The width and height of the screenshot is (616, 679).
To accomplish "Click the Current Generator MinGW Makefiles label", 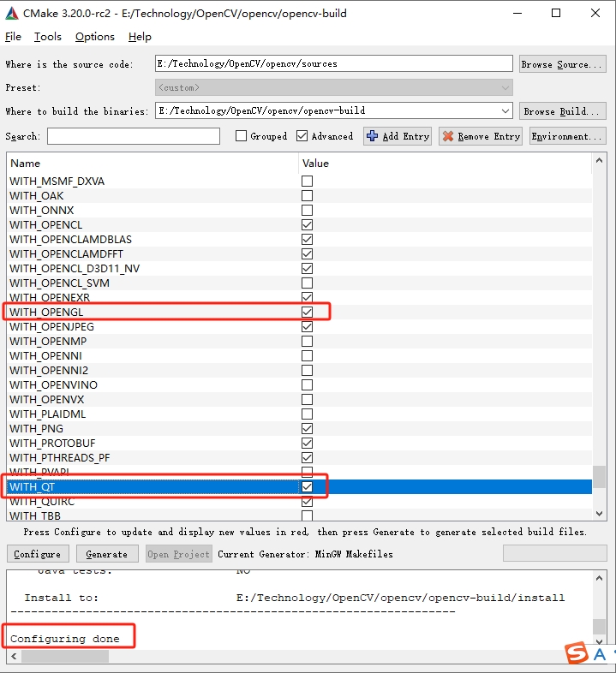I will [x=305, y=554].
